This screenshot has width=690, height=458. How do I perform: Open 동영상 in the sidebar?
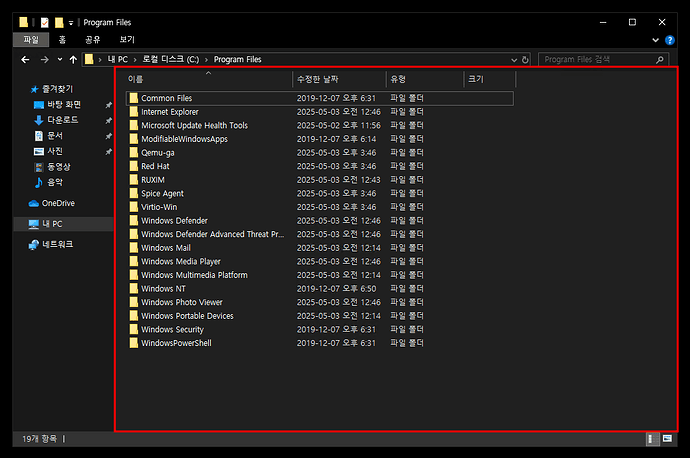59,167
